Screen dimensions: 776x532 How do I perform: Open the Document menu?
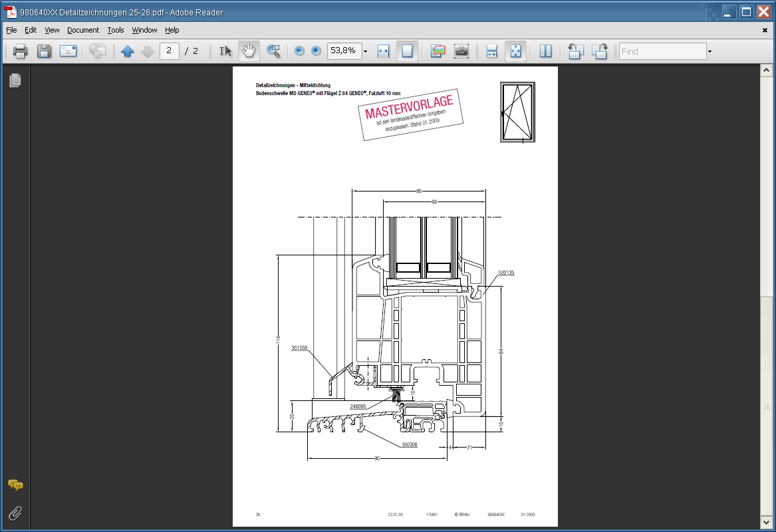tap(83, 30)
